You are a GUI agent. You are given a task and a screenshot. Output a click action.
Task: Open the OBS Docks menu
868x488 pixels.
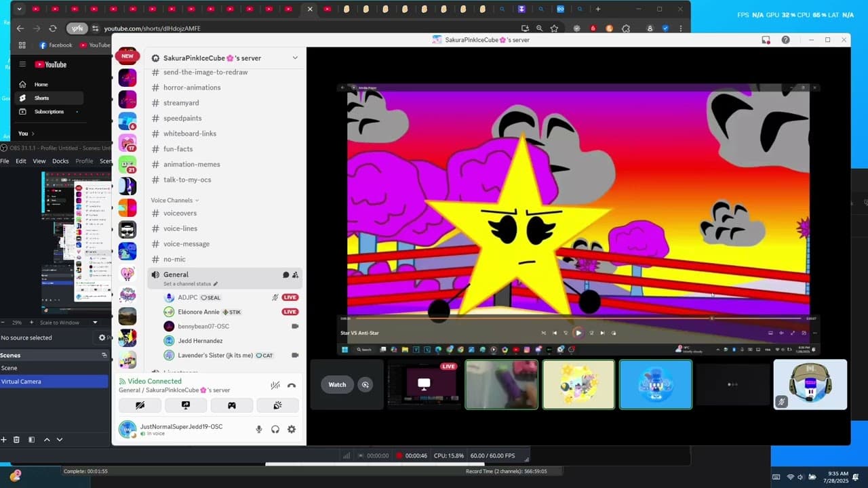click(60, 161)
